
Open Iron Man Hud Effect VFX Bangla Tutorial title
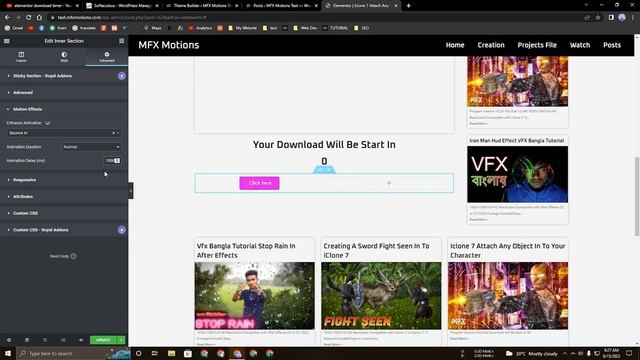[x=517, y=140]
